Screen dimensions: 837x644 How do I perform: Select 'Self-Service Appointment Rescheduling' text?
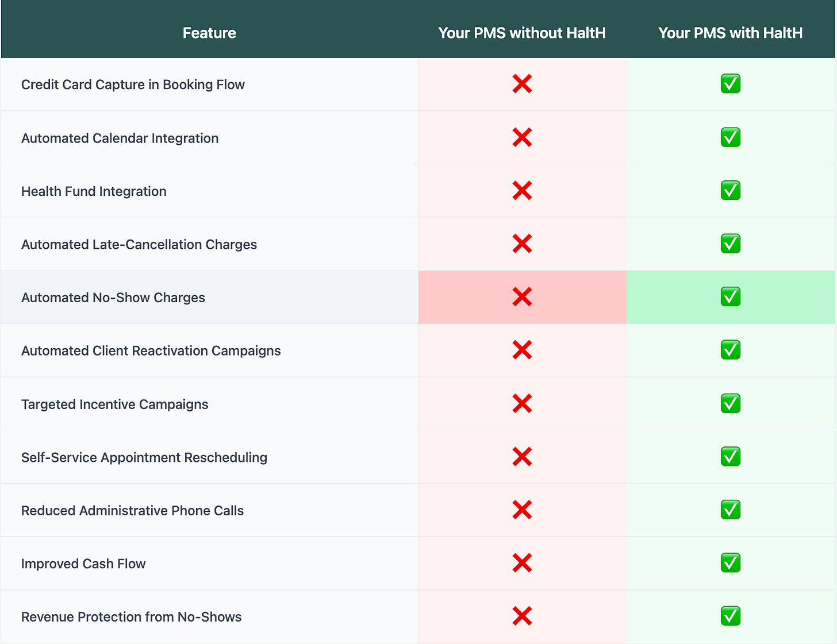point(144,457)
